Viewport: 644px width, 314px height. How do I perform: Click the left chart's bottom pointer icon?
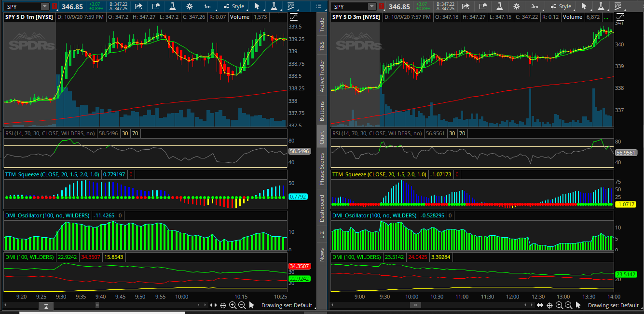point(252,305)
